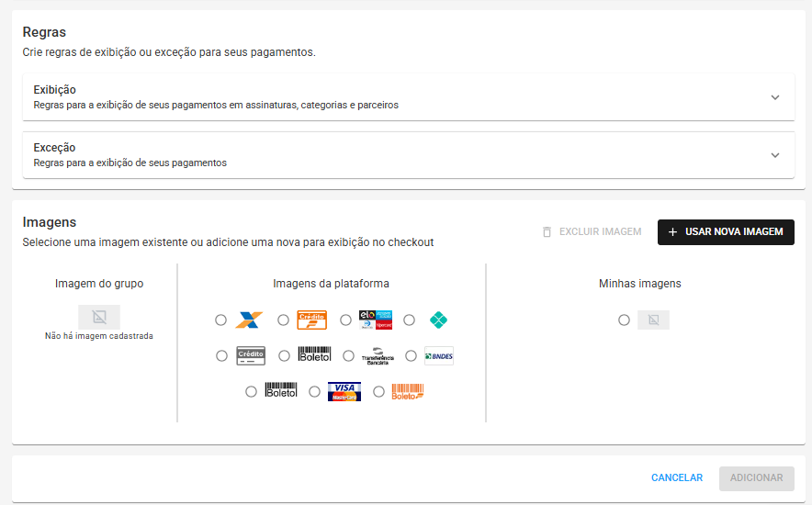The image size is (812, 505).
Task: Click the teal Pix diamond logo
Action: (439, 320)
